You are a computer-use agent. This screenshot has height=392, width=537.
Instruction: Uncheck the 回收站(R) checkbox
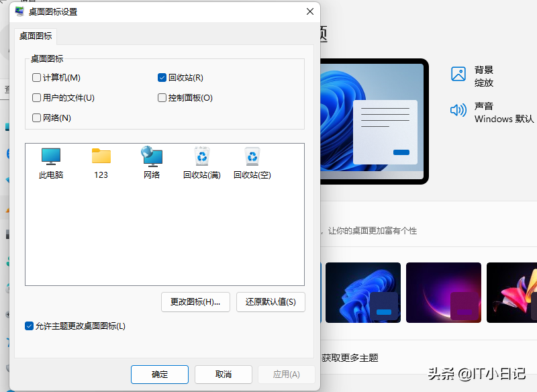(x=162, y=78)
